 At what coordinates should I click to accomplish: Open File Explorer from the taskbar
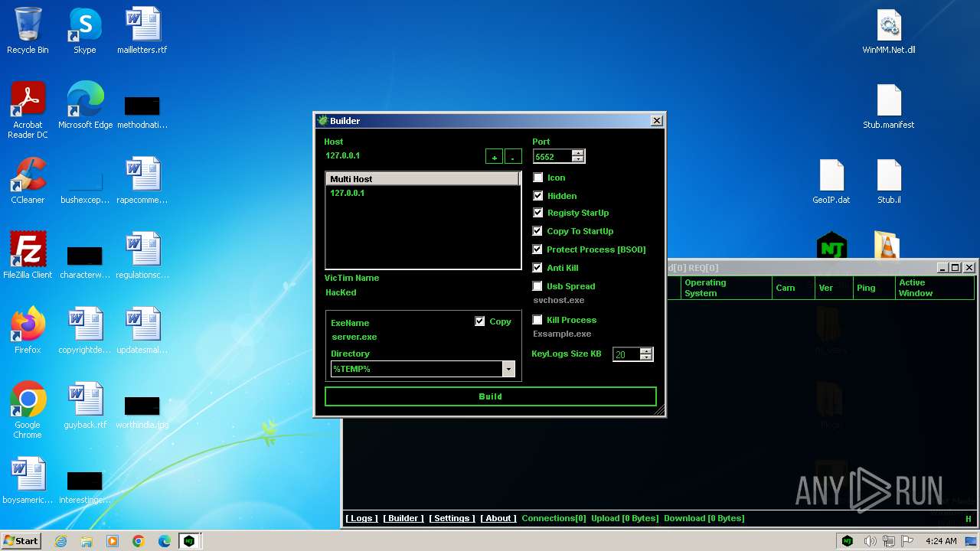(87, 541)
